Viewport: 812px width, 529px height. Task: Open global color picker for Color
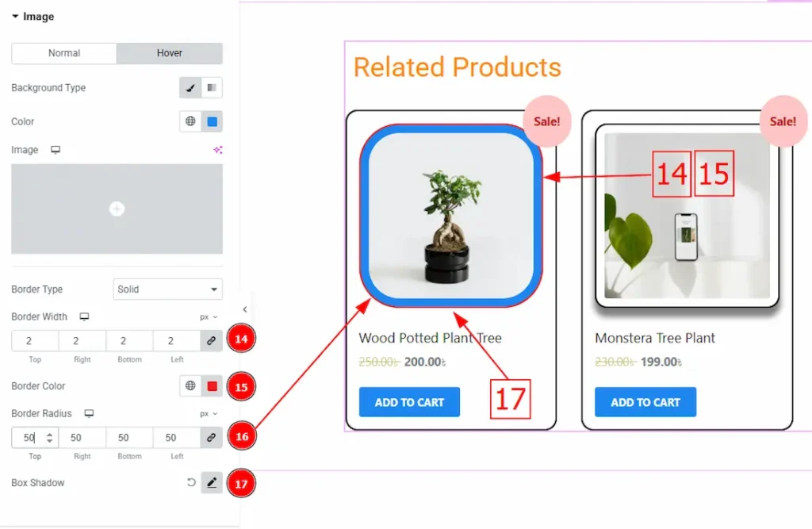coord(190,121)
